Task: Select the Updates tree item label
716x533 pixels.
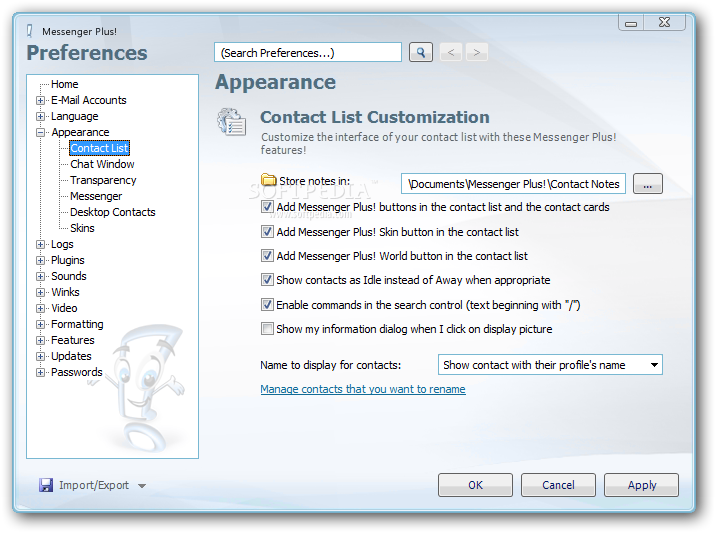Action: pyautogui.click(x=71, y=356)
